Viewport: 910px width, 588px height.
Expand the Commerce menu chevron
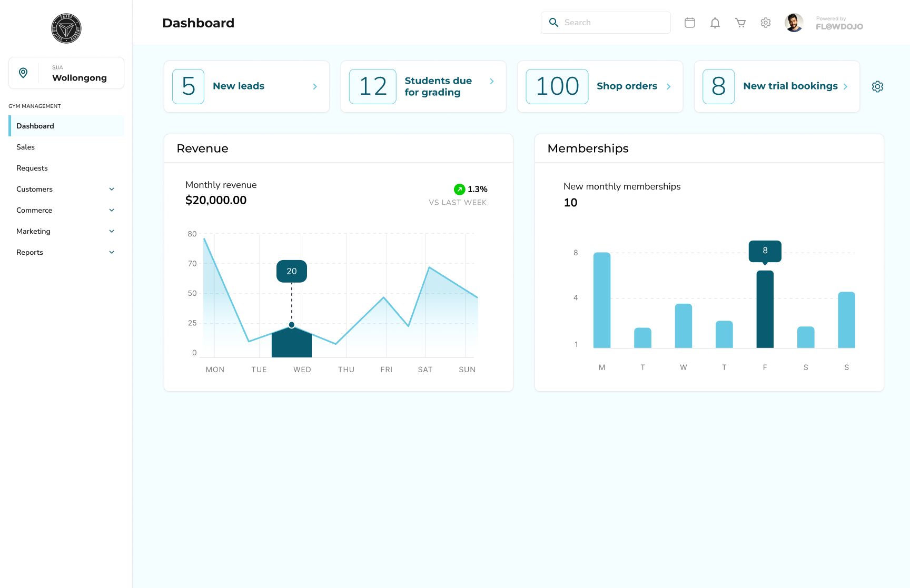click(x=112, y=210)
